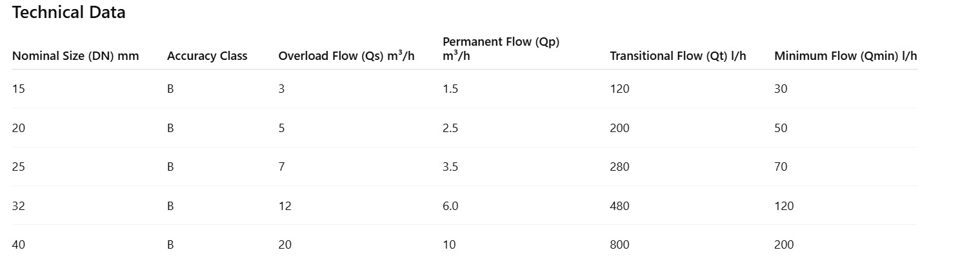Screen dimensions: 980x277
Task: Select the Overload Flow (Qs) header
Action: tap(346, 56)
